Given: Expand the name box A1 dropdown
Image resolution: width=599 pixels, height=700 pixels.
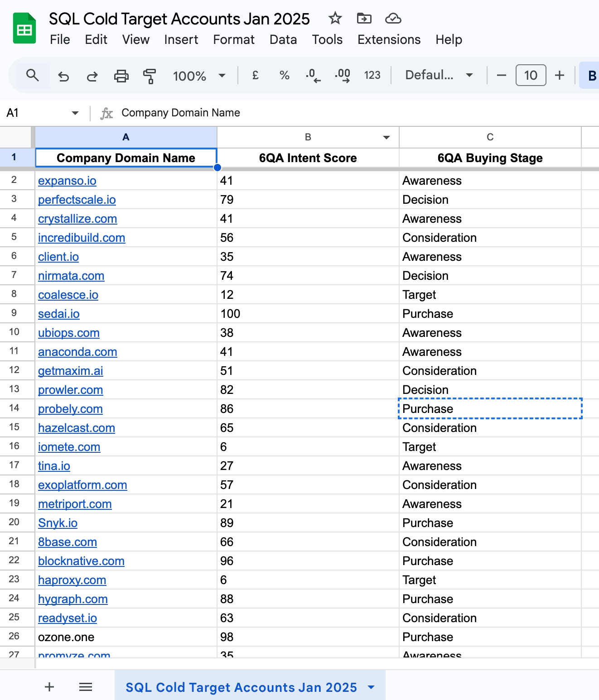Looking at the screenshot, I should click(x=75, y=113).
